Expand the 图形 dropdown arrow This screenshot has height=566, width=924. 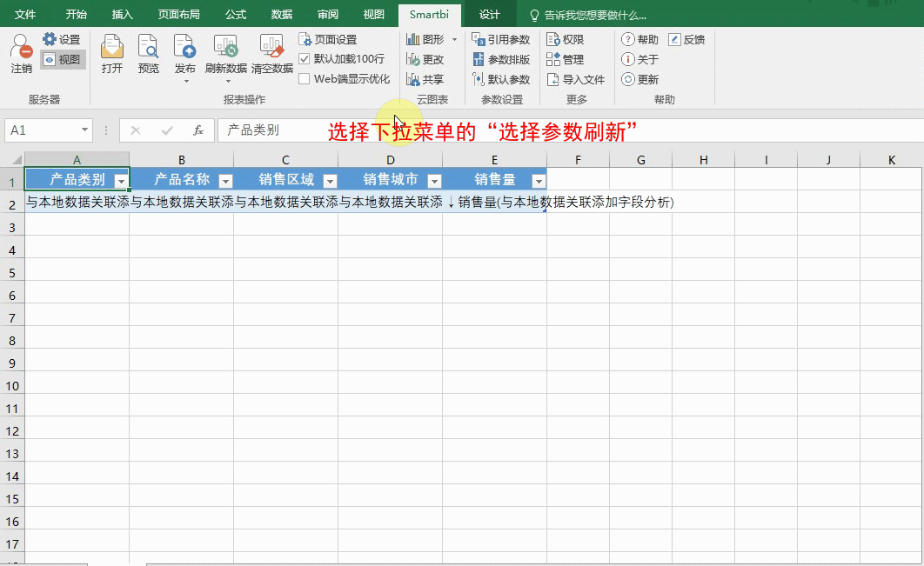[454, 39]
